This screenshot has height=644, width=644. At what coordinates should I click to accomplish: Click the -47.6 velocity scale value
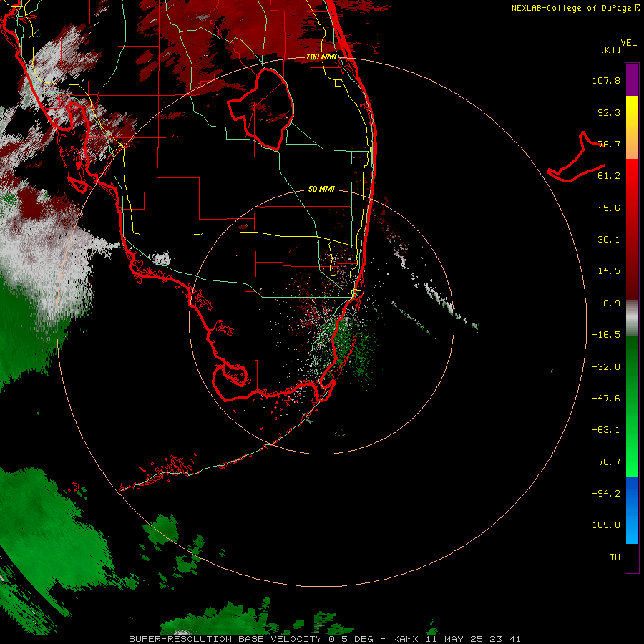(606, 399)
